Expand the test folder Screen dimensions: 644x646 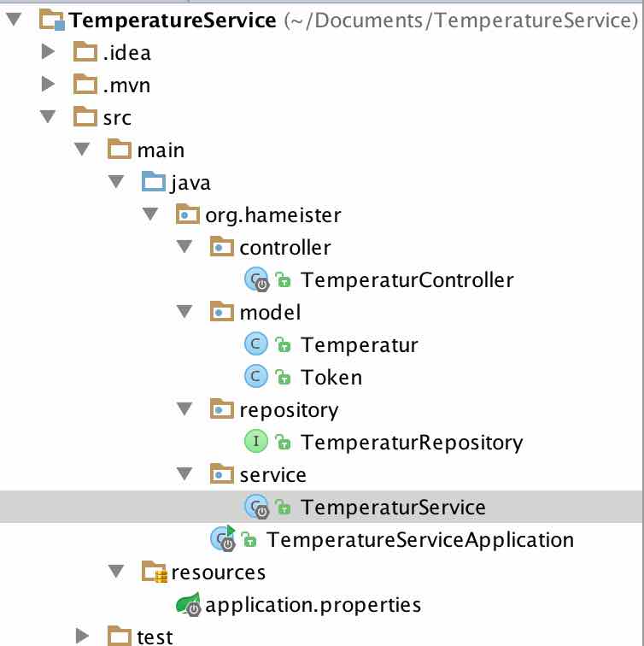click(x=81, y=635)
